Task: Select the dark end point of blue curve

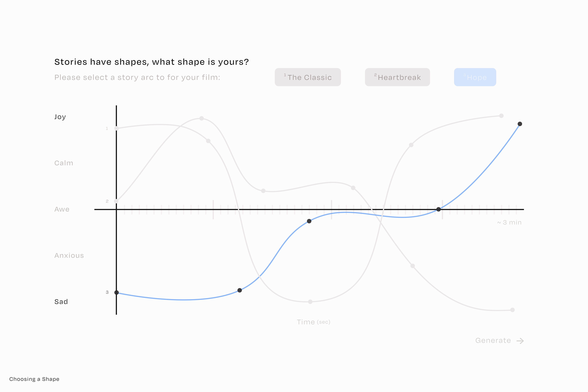Action: tap(520, 124)
